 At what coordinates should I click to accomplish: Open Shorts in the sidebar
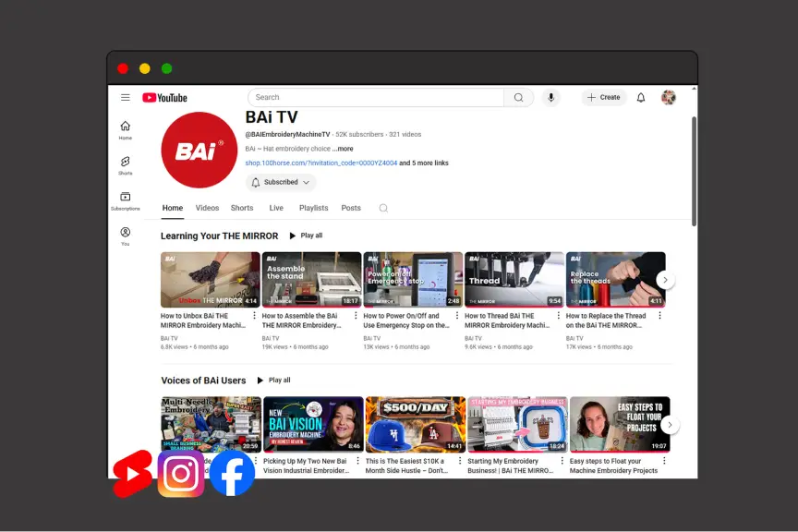pyautogui.click(x=125, y=165)
